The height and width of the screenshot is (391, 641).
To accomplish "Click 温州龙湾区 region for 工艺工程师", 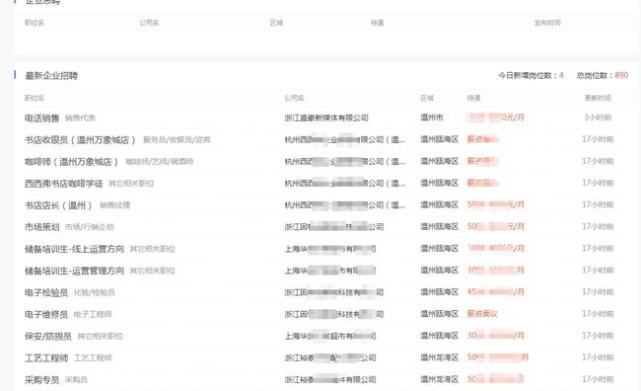I will click(439, 357).
